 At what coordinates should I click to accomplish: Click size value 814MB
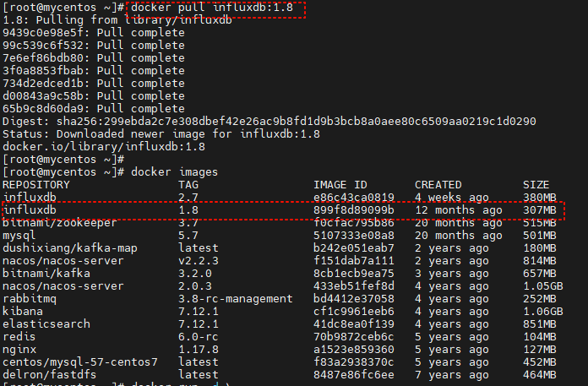click(540, 261)
